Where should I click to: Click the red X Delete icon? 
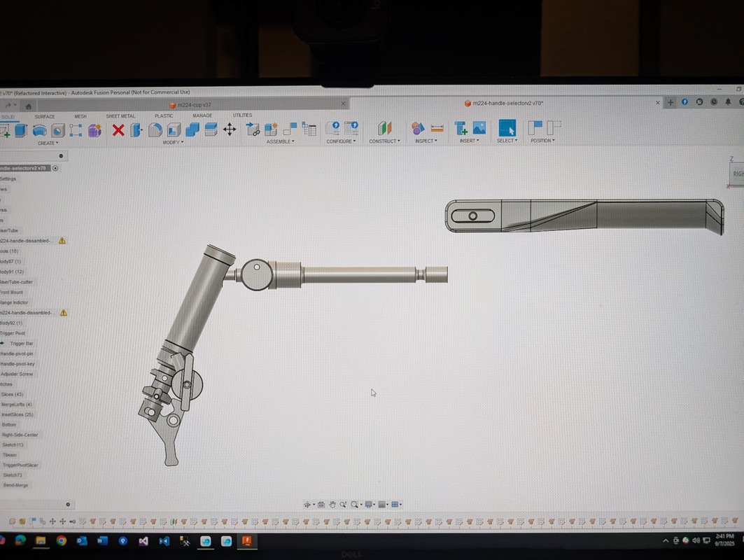click(118, 130)
